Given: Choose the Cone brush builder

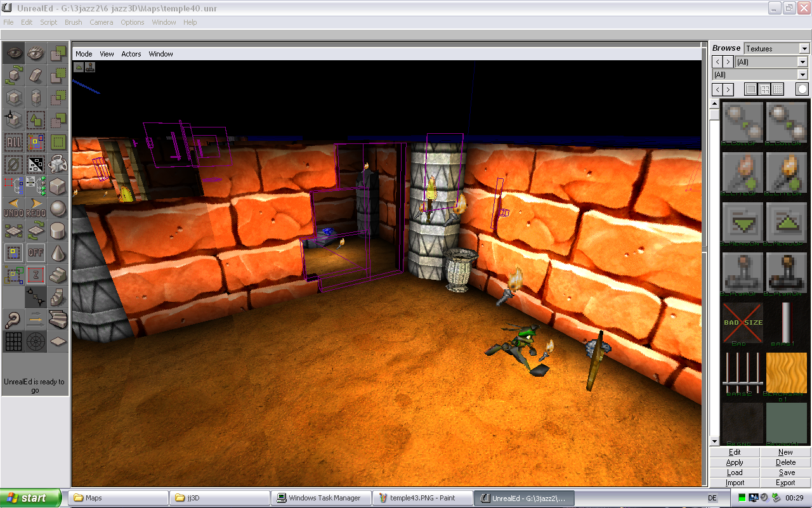Looking at the screenshot, I should 58,253.
